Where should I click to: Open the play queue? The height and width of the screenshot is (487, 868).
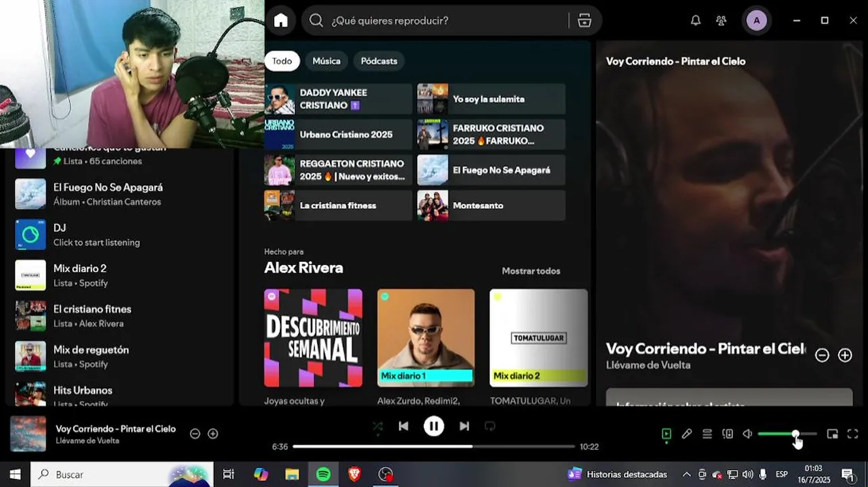pos(707,434)
